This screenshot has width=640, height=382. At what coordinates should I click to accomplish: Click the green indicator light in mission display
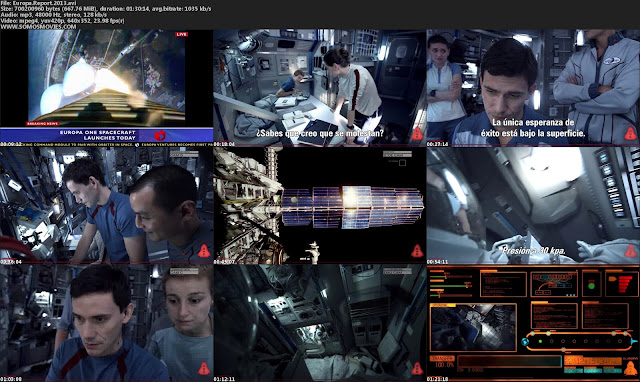591,286
